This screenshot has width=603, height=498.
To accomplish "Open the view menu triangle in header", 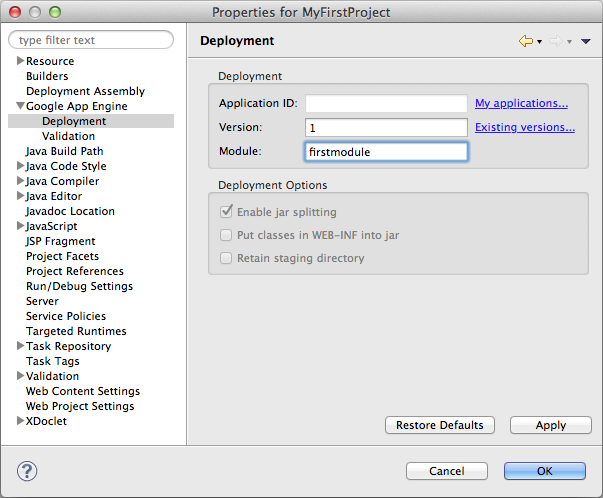I will 585,42.
